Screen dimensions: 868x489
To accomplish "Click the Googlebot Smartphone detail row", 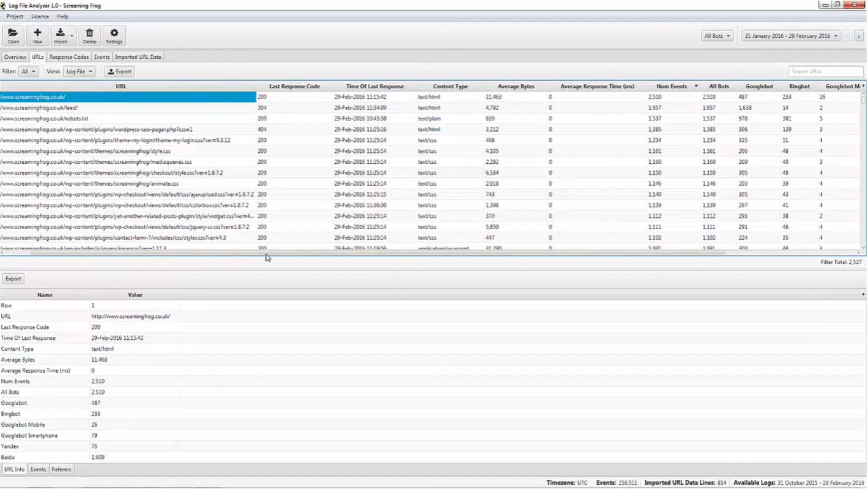I will (433, 436).
